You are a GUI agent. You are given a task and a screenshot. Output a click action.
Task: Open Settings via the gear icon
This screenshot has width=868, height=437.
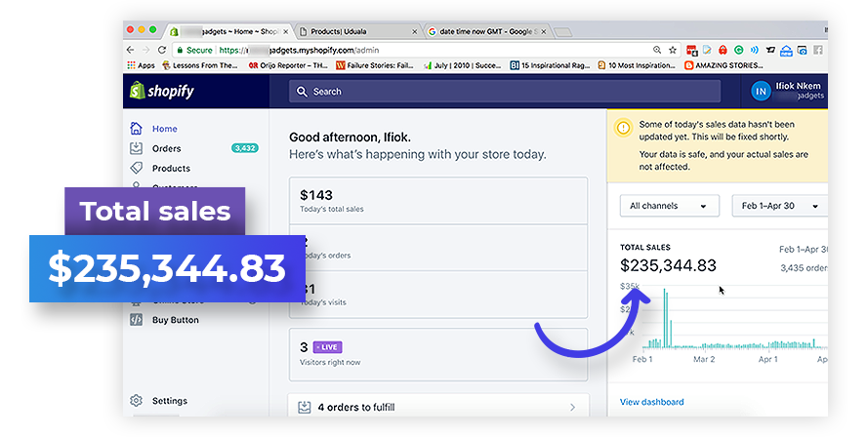(136, 401)
